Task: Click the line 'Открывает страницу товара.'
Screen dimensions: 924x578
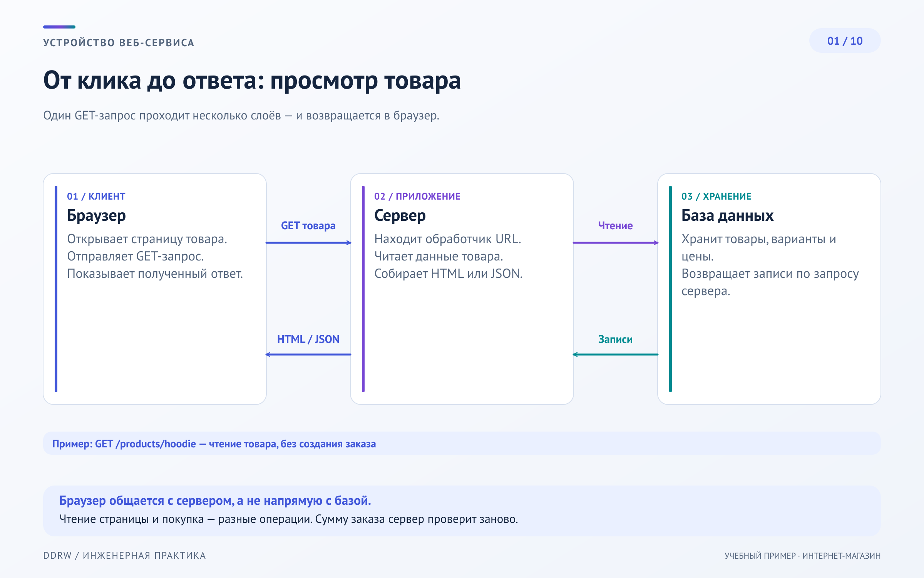Action: click(x=147, y=239)
